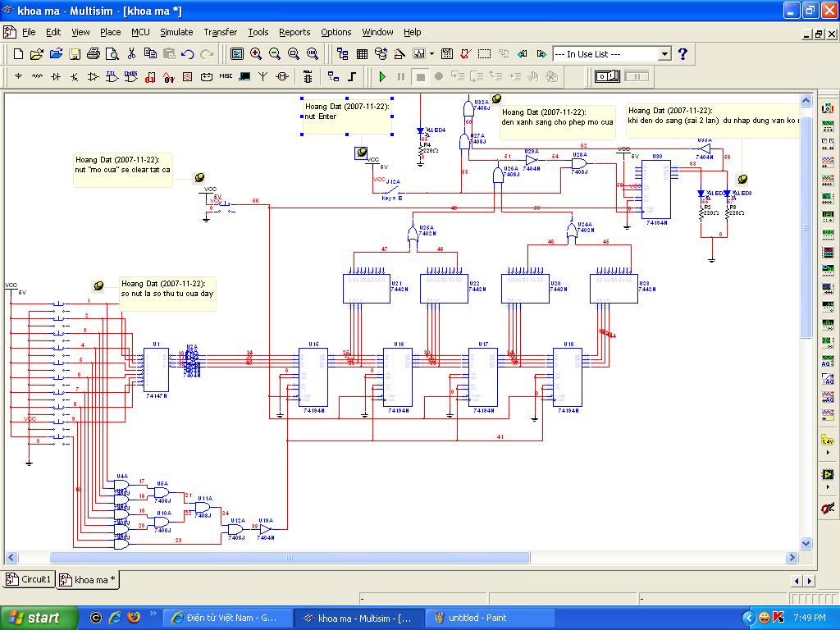Viewport: 840px width, 630px height.
Task: Select the U1 74147N encoder chip
Action: pyautogui.click(x=156, y=370)
